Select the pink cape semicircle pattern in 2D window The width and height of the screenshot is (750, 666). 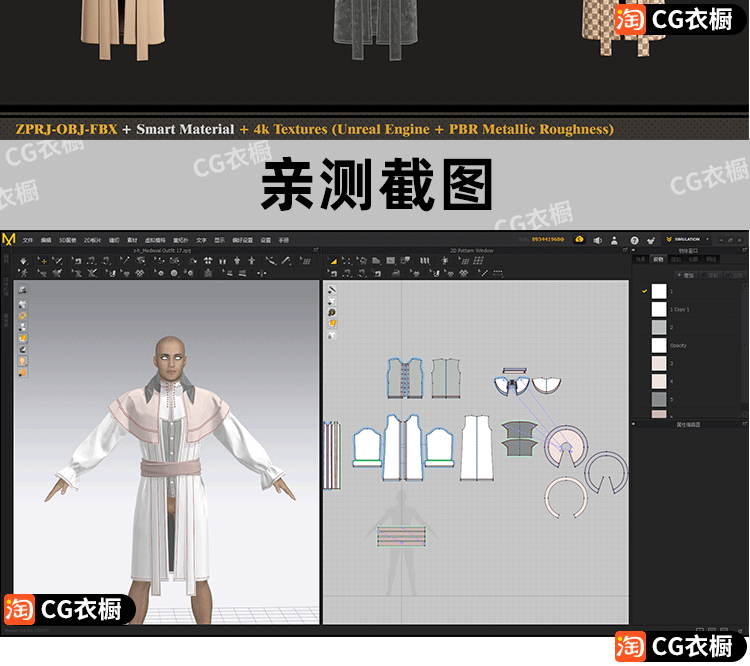click(566, 445)
